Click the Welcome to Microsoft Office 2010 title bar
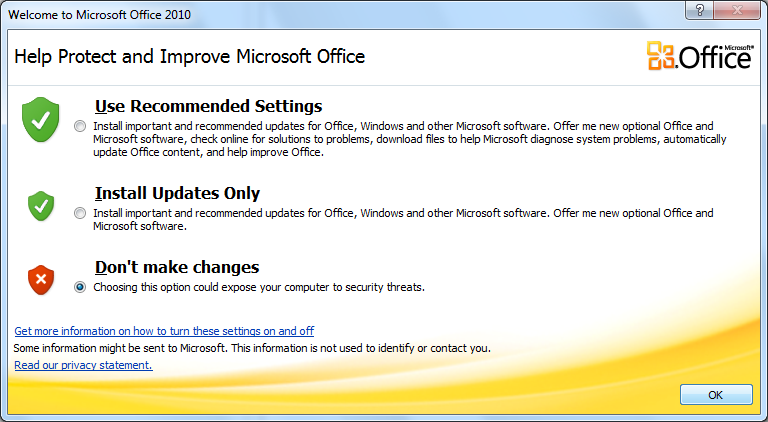The height and width of the screenshot is (422, 768). tap(343, 14)
